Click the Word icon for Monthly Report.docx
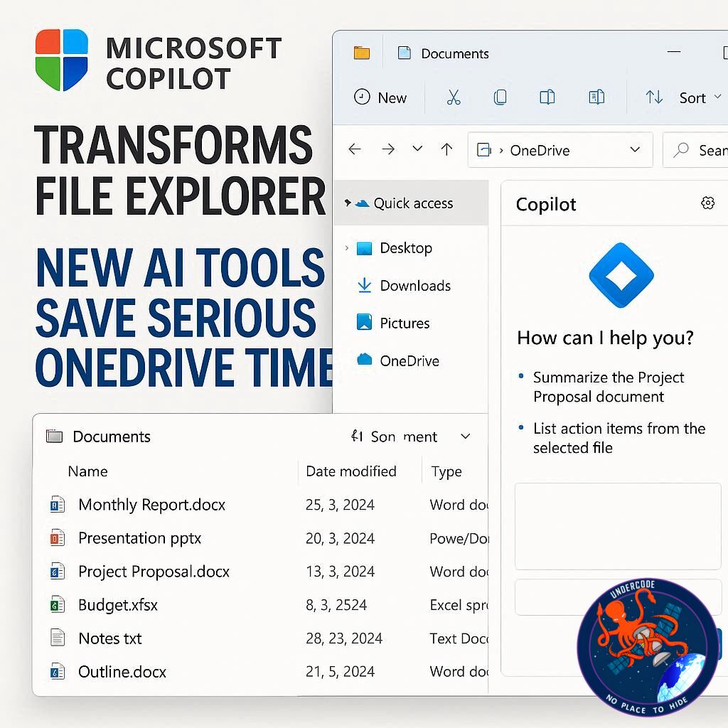 pos(58,504)
